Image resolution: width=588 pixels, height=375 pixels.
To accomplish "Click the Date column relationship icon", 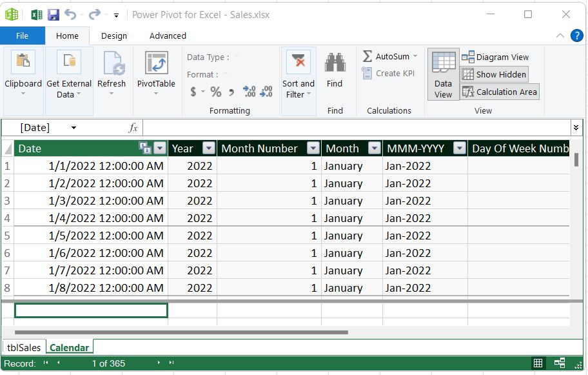I will [145, 148].
